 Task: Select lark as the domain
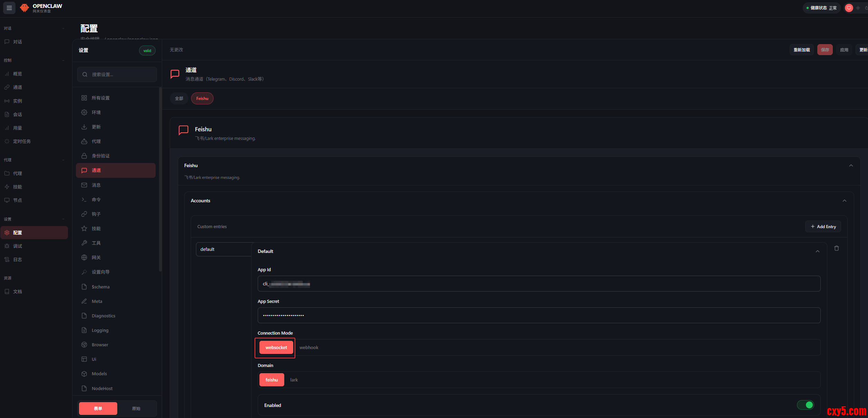point(294,380)
